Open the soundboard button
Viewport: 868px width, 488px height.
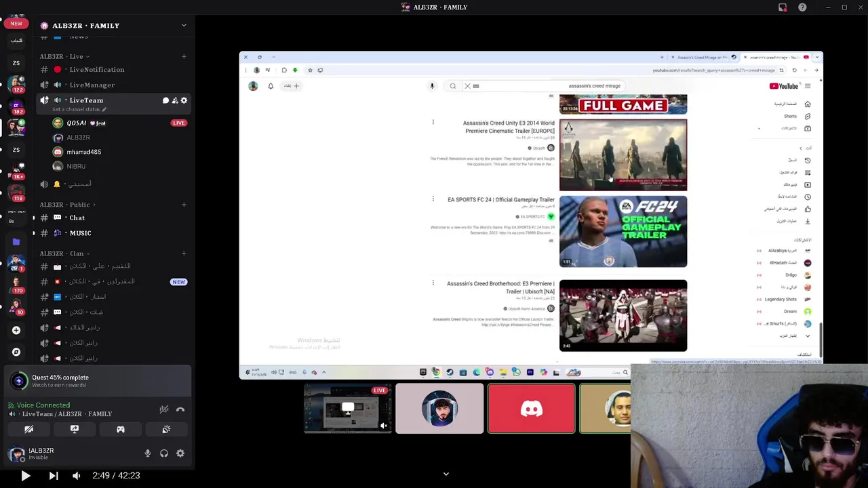click(166, 429)
